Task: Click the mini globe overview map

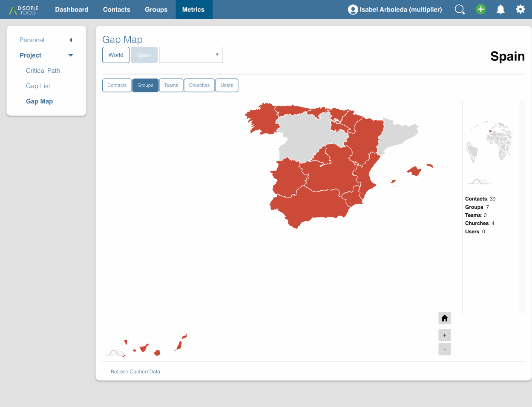Action: click(x=490, y=143)
